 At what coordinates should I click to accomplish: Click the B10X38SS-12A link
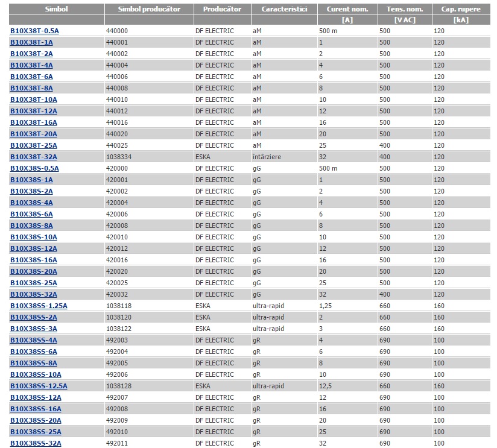point(36,397)
